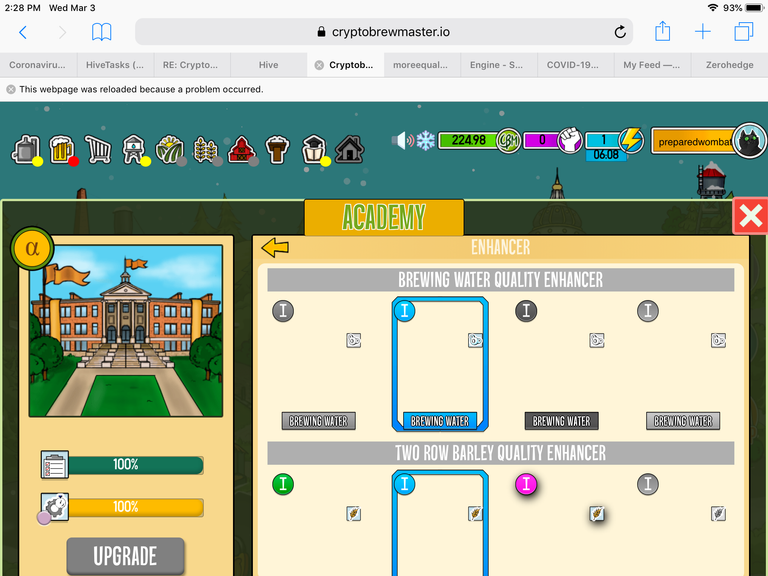Click the blue level I badge in water row
The image size is (768, 576).
[405, 311]
